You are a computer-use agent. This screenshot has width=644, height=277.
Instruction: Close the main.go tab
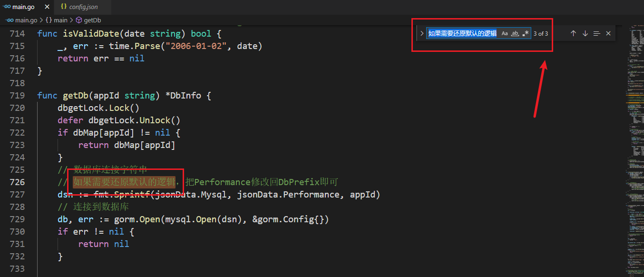tap(47, 7)
